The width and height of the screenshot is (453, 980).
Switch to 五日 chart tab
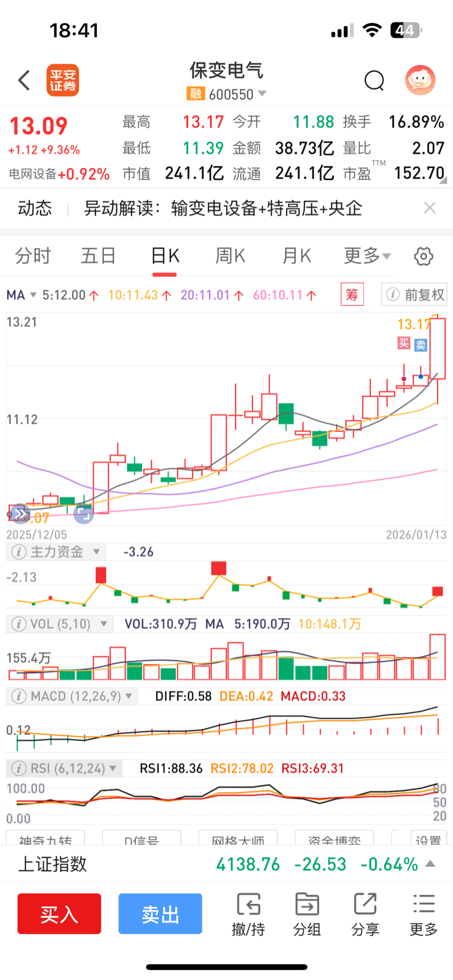[99, 256]
